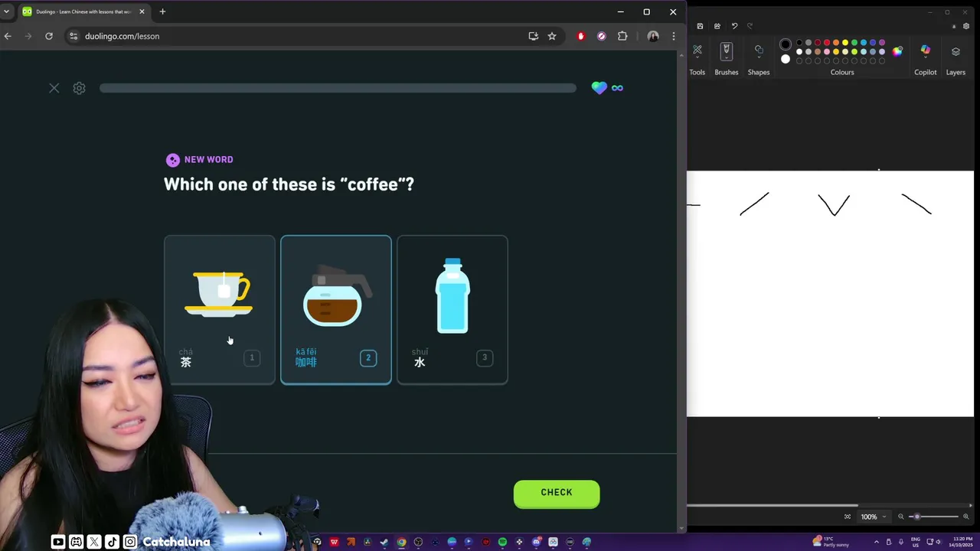980x551 pixels.
Task: Open Paint settings gear
Action: coord(966,26)
